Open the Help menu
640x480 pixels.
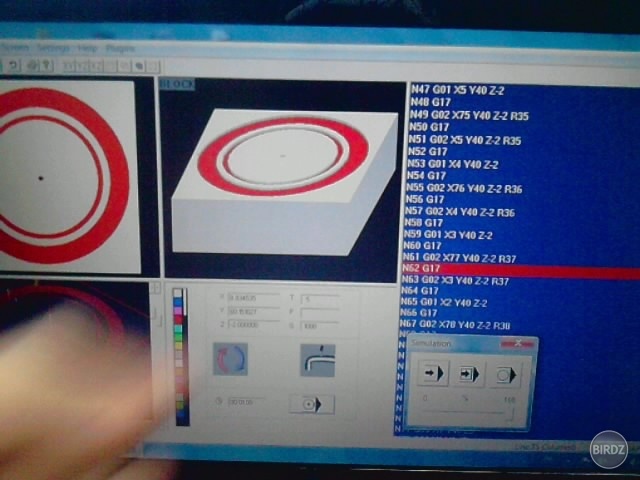coord(87,49)
